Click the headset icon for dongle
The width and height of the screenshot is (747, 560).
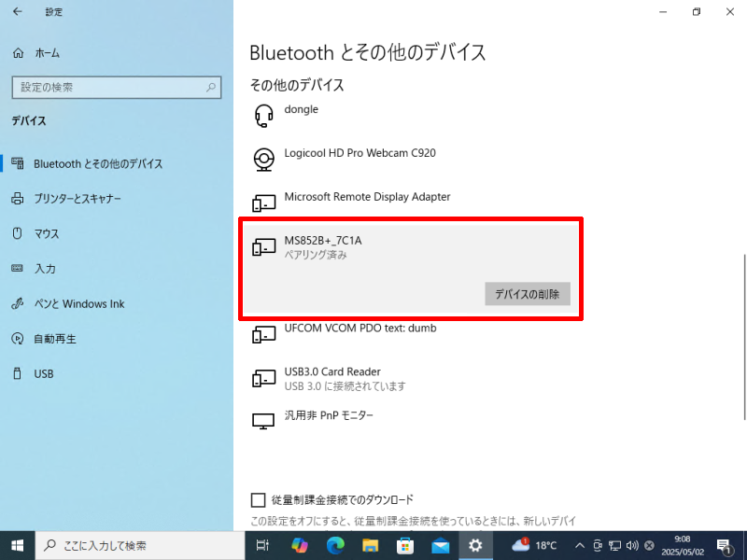[263, 116]
